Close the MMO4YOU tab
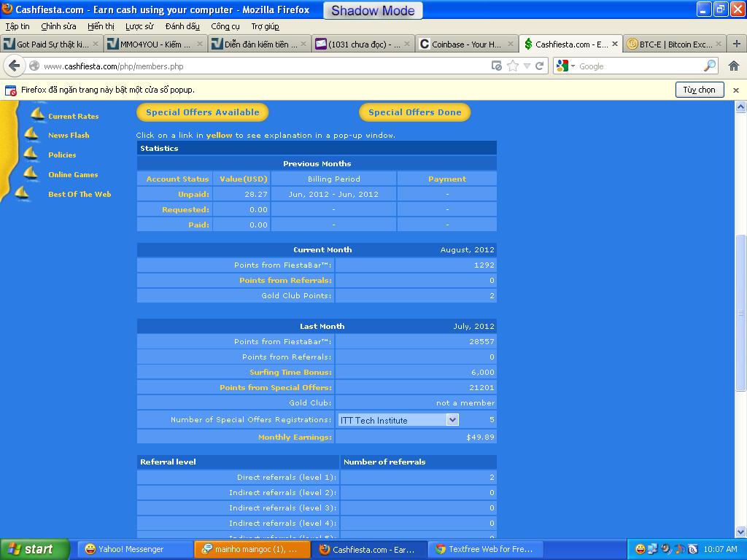This screenshot has width=747, height=560. 200,44
